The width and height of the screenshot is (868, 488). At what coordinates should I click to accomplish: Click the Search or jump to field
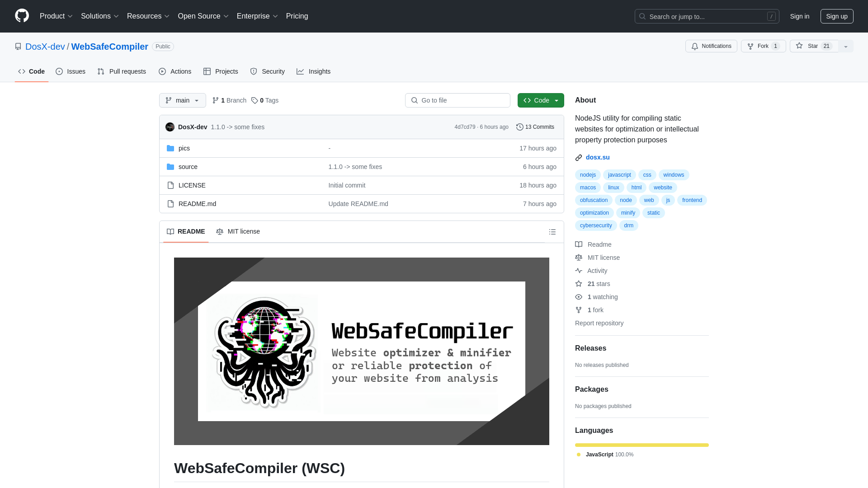707,16
